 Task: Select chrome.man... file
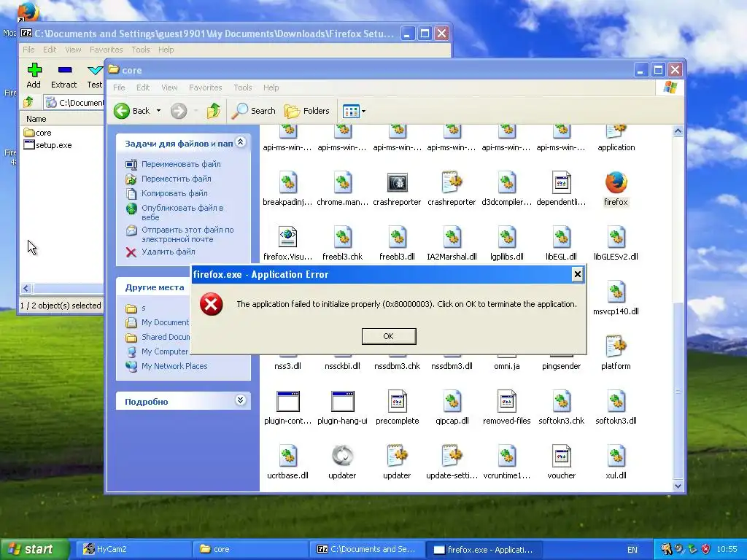tap(343, 189)
